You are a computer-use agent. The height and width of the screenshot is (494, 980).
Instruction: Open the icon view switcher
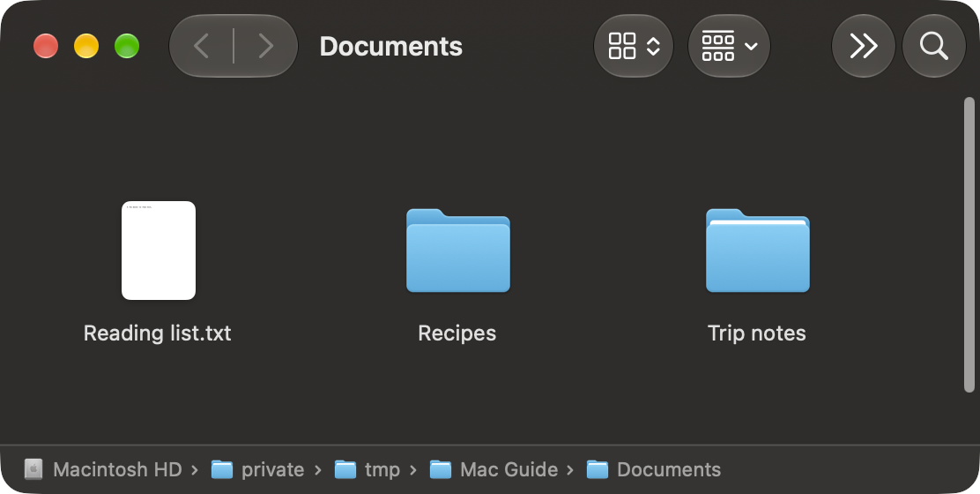[x=633, y=46]
